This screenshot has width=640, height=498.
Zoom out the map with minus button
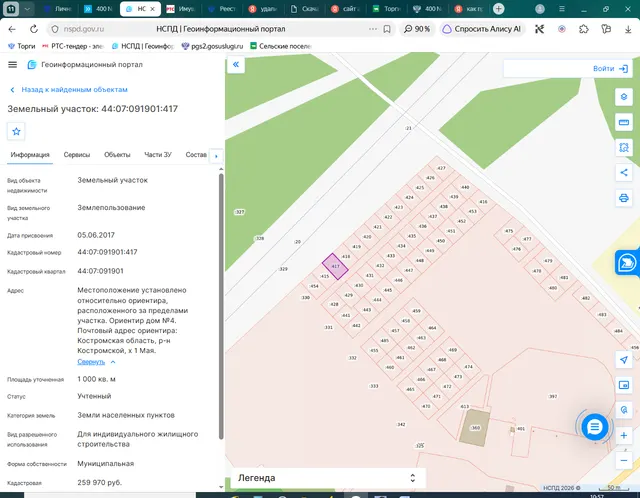click(624, 460)
